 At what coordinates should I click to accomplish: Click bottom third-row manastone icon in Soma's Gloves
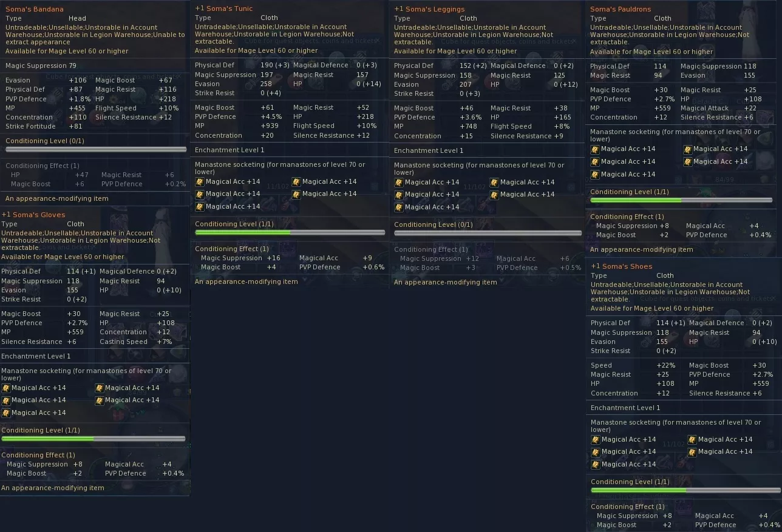[6, 413]
